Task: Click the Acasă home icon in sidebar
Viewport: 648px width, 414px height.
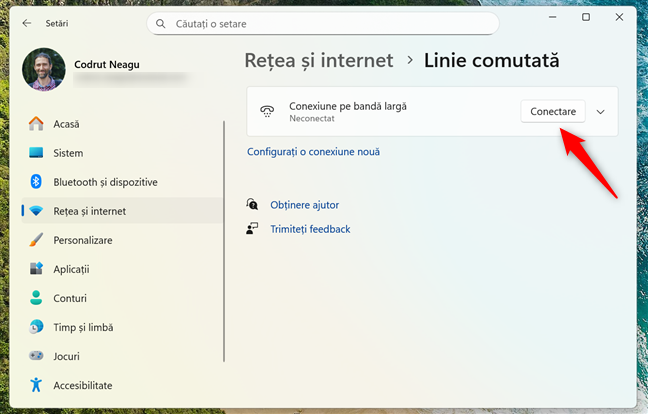Action: pyautogui.click(x=36, y=124)
